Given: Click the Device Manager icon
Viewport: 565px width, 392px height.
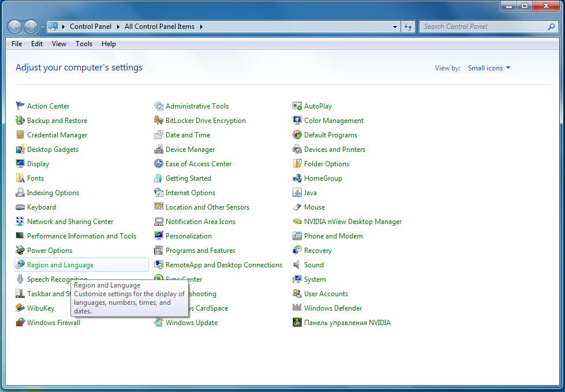Looking at the screenshot, I should coord(159,150).
